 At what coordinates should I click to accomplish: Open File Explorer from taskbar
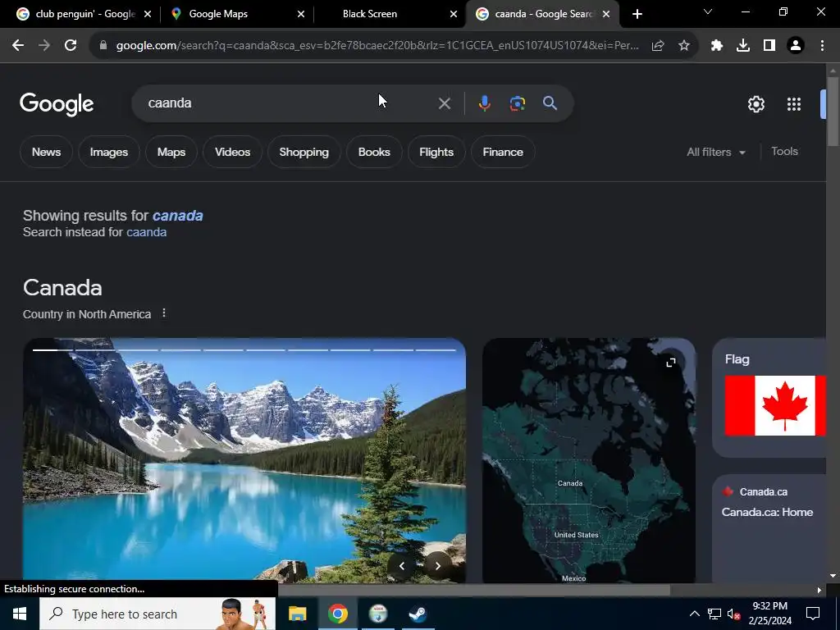(x=297, y=614)
